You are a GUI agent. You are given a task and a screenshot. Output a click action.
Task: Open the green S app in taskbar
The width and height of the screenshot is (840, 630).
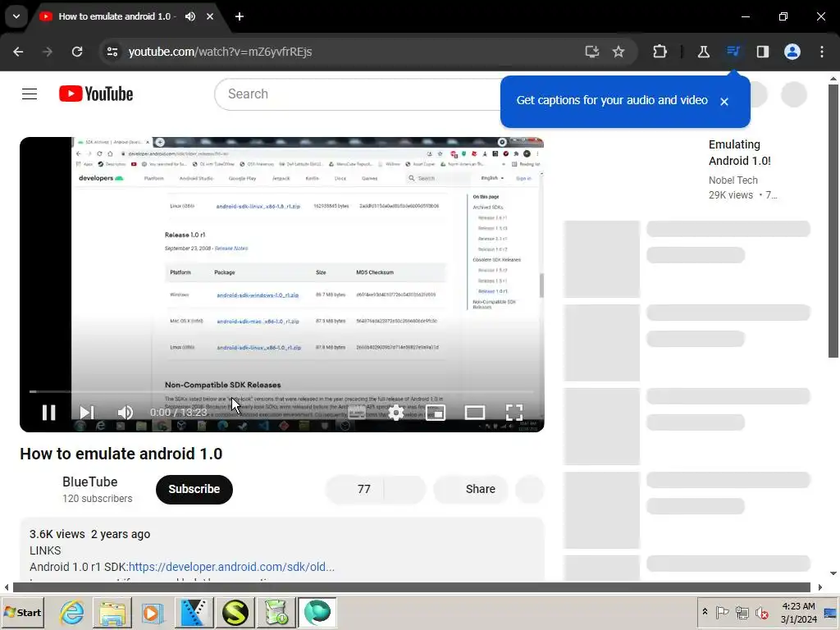tap(235, 612)
